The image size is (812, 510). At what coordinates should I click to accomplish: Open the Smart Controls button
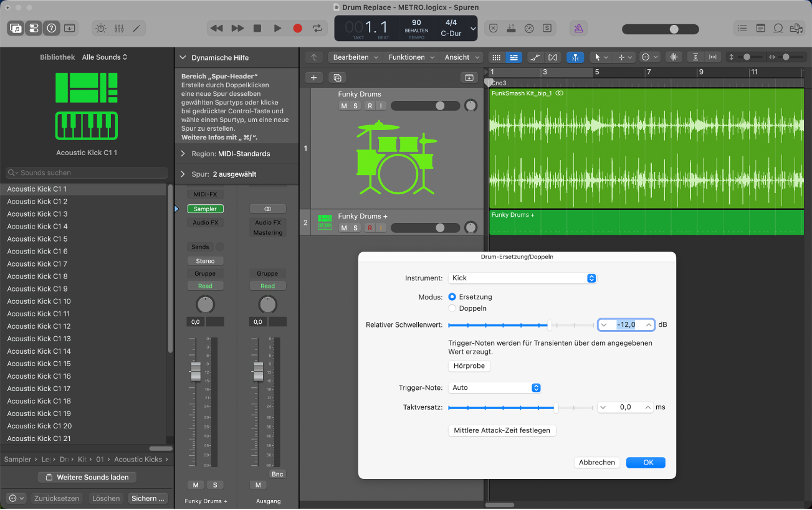click(x=101, y=28)
